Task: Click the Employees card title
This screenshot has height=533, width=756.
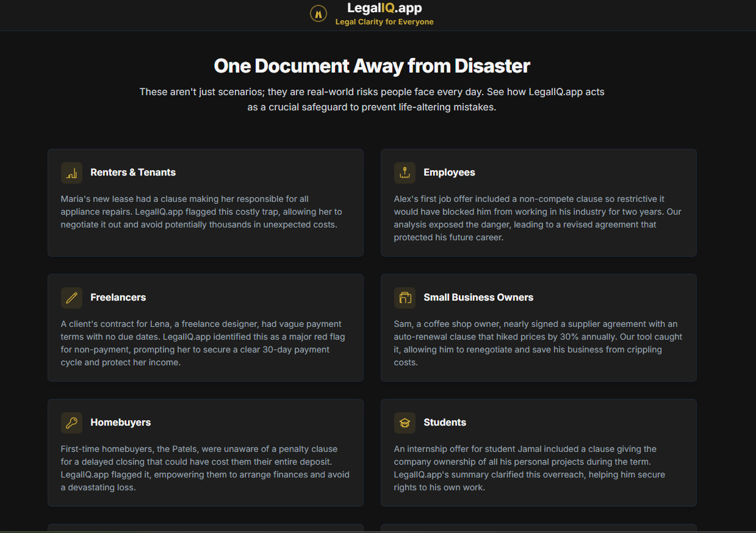Action: 449,173
